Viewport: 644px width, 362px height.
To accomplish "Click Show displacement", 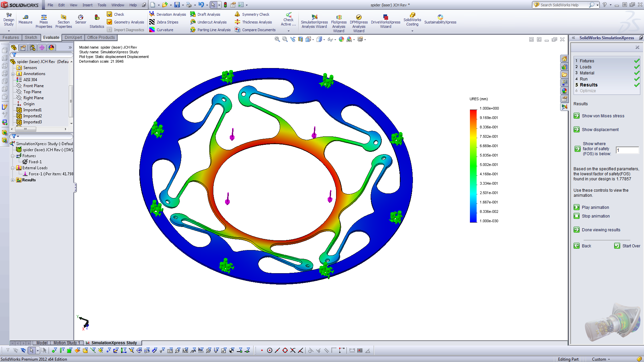I will tap(596, 130).
